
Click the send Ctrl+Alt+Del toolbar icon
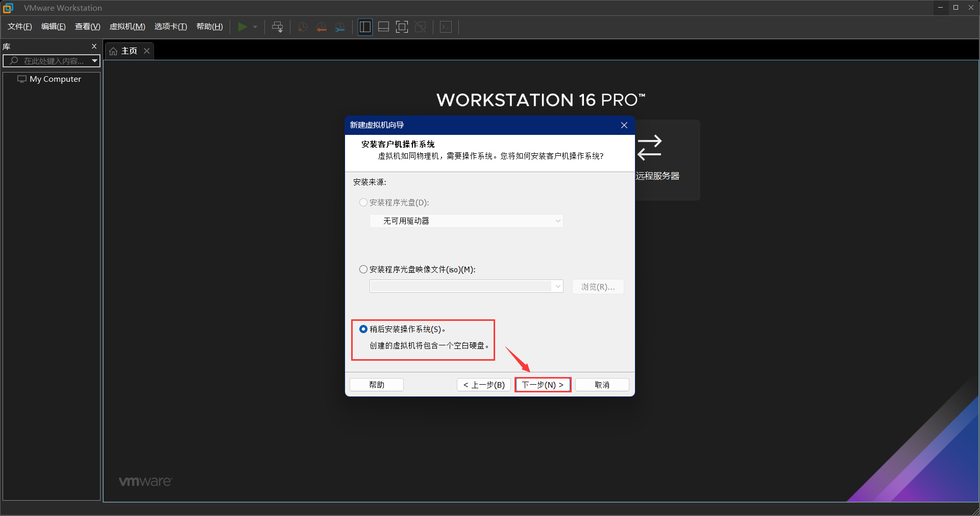tap(277, 27)
